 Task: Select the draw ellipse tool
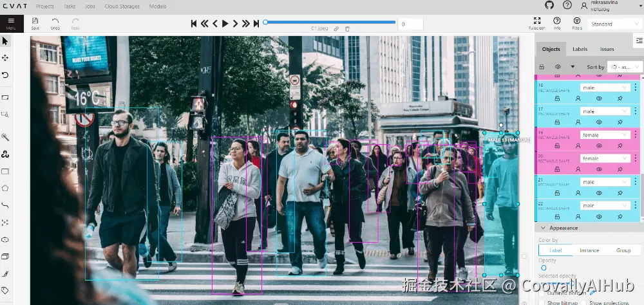[5, 239]
